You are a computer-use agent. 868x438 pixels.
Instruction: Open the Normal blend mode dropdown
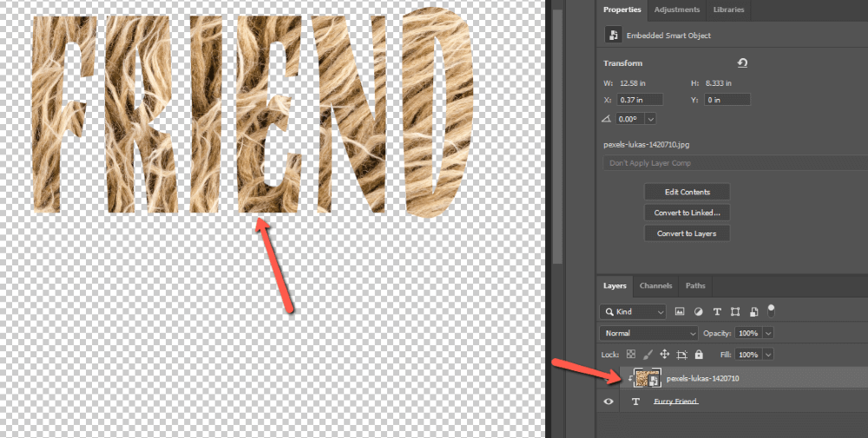[648, 333]
